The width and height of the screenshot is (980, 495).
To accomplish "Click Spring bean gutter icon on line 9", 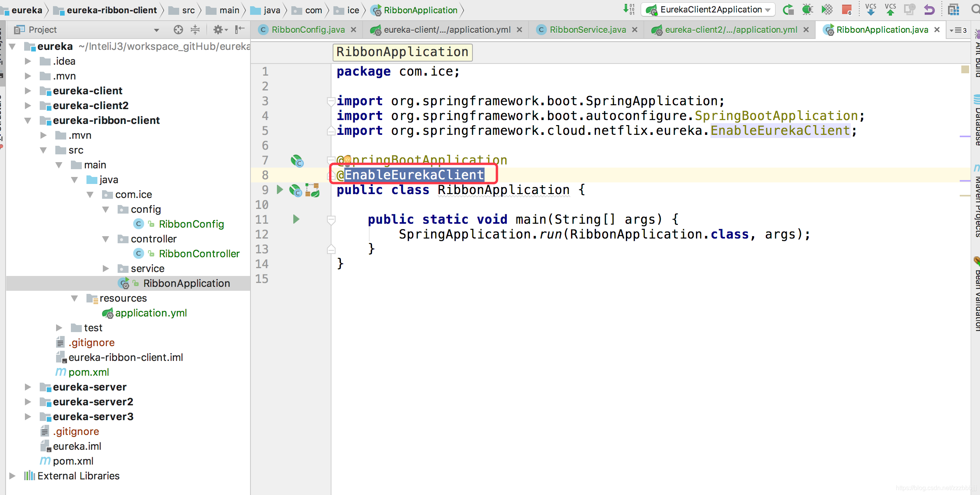I will pyautogui.click(x=296, y=190).
